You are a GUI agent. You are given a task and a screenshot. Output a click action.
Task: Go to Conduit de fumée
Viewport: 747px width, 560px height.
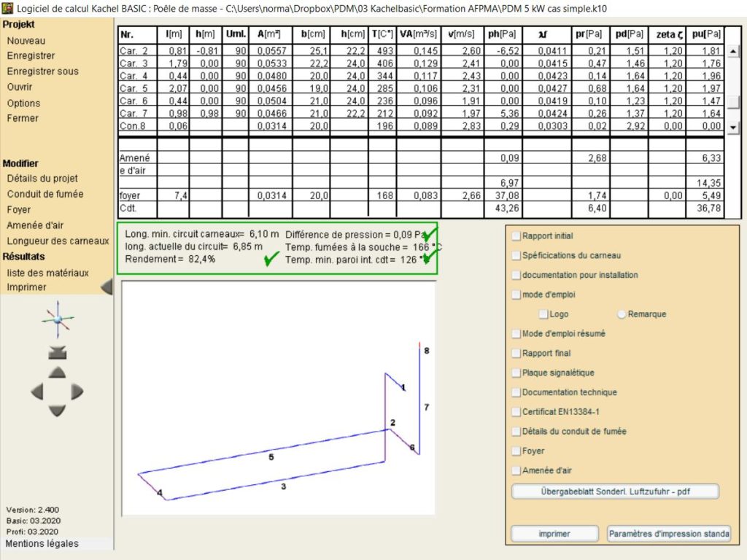(45, 194)
